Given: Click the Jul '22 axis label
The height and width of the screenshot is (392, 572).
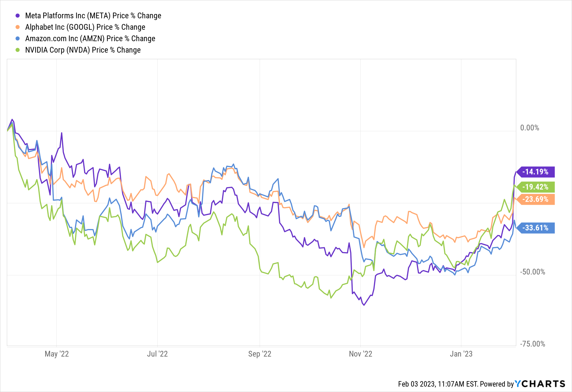Looking at the screenshot, I should point(157,354).
